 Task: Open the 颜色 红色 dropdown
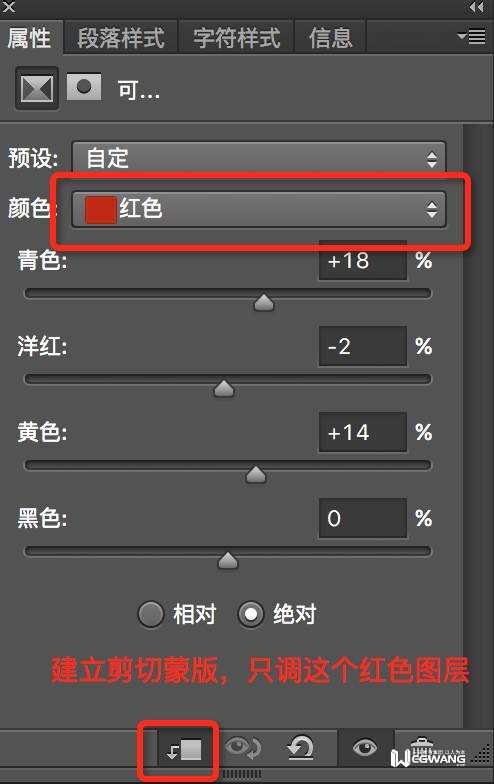pos(258,210)
